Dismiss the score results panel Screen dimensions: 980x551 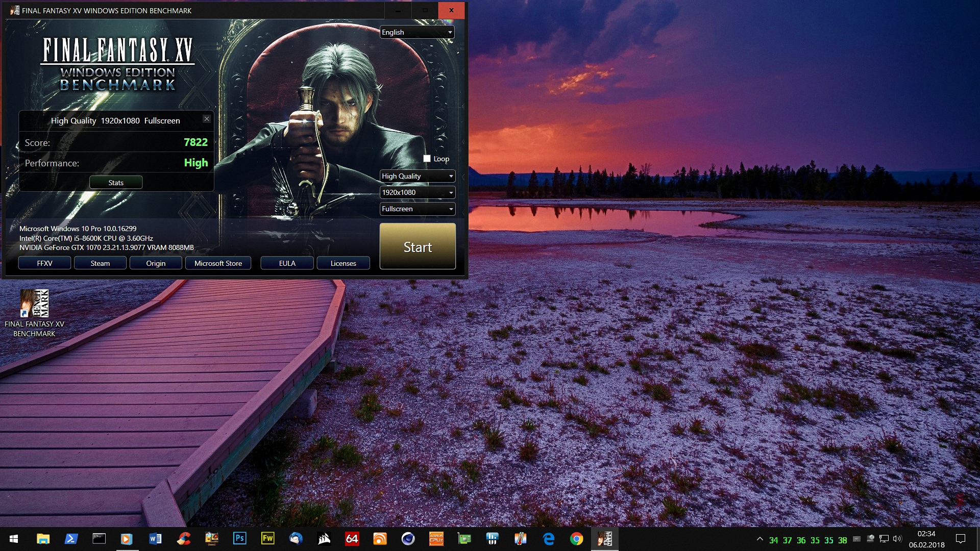pos(207,119)
